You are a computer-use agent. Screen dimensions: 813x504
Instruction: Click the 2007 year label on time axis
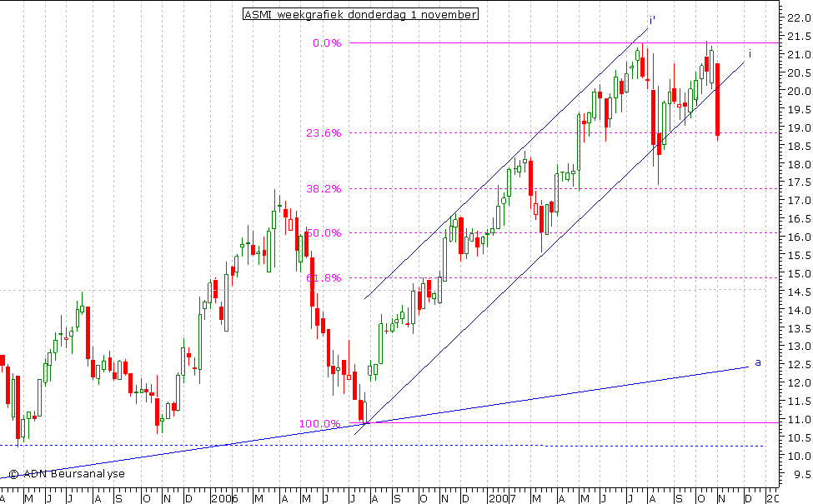pos(502,499)
